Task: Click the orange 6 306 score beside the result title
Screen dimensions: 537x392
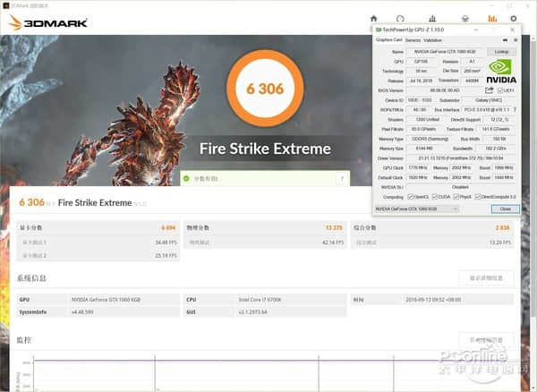Action: coord(31,202)
